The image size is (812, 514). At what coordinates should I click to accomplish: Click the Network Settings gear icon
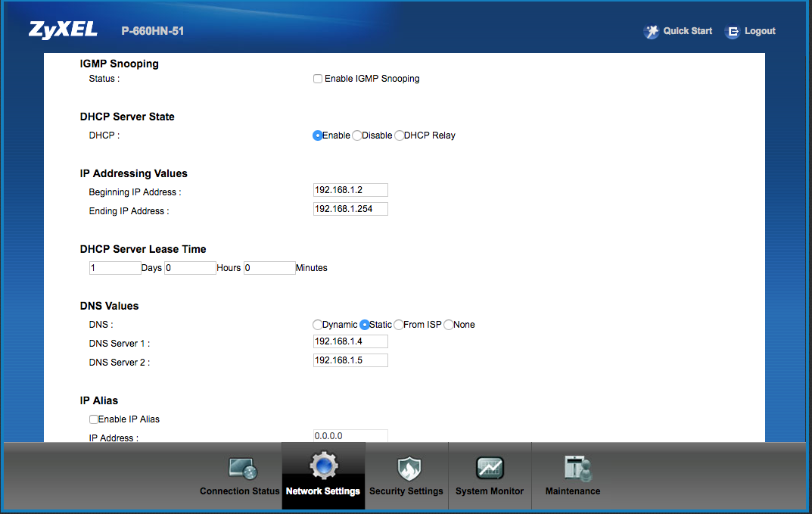pos(324,466)
